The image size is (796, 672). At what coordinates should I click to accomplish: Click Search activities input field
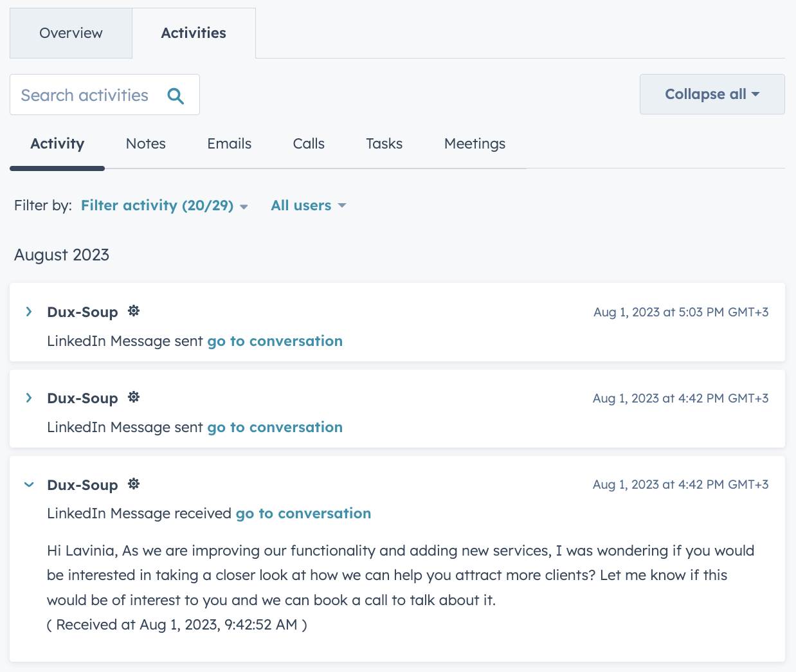[104, 95]
